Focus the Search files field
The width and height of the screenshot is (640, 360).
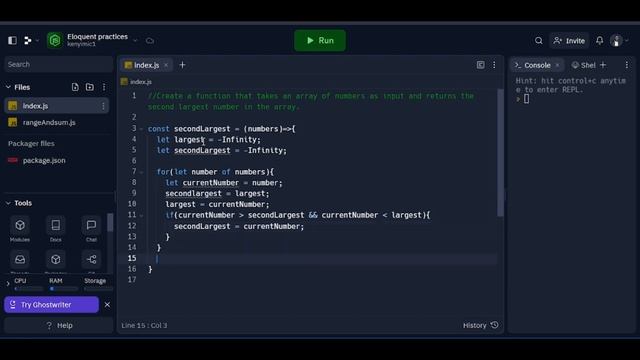point(58,64)
